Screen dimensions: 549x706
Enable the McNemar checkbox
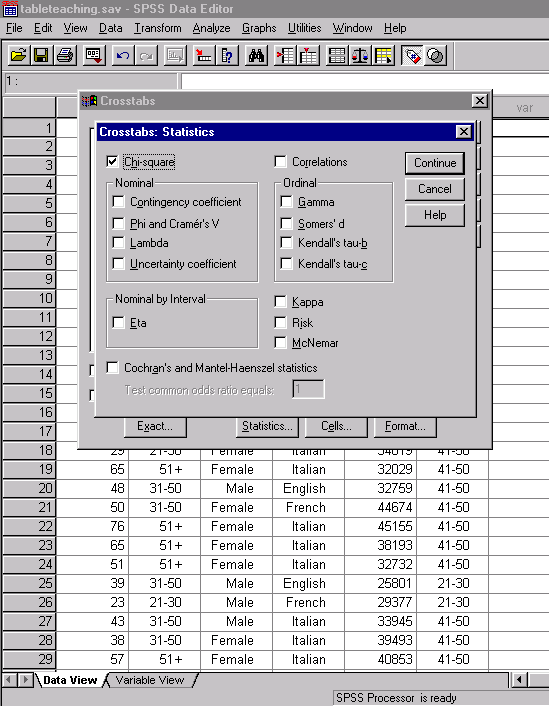click(281, 343)
